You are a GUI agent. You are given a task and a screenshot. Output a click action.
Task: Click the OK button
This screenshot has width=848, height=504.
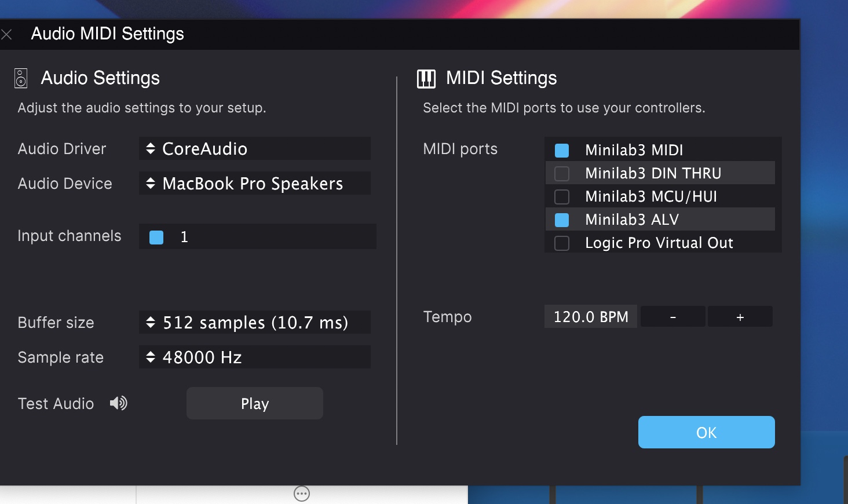click(x=707, y=432)
